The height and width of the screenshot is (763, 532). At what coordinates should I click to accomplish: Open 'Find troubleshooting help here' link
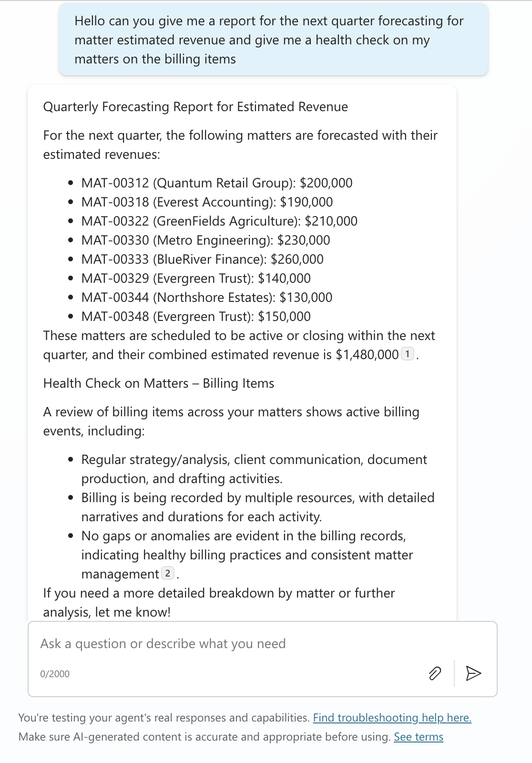(392, 718)
